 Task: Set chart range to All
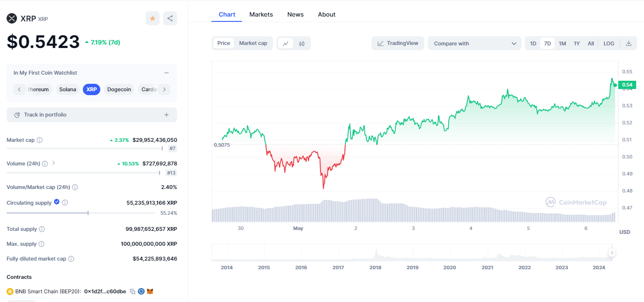click(x=591, y=43)
